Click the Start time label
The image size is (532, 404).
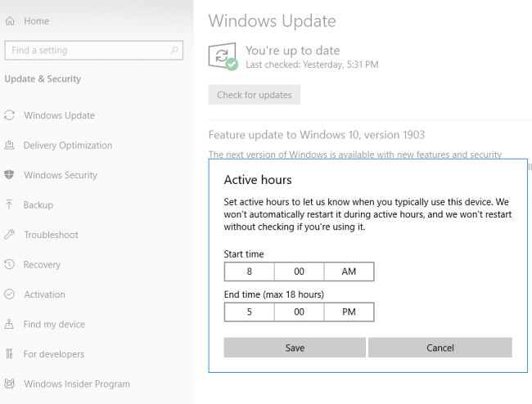[x=244, y=254]
